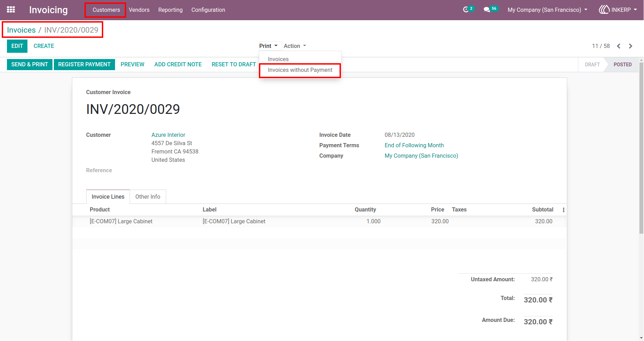Open the Customers menu

click(106, 10)
